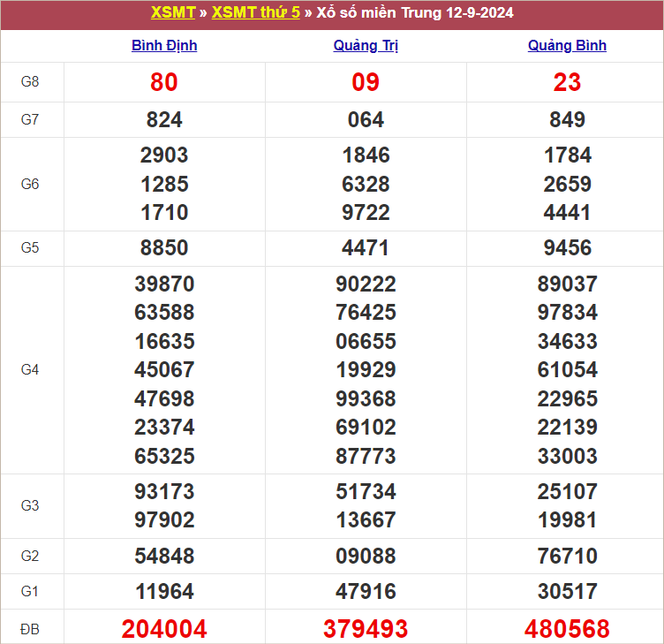664x644 pixels.
Task: Click the G1 number 47916
Action: [366, 592]
